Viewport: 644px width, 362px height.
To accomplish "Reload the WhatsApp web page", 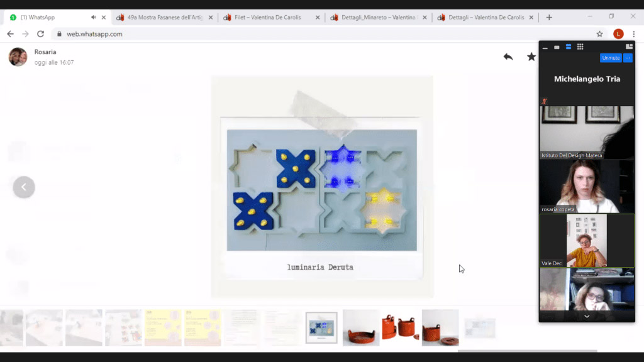I will [x=40, y=34].
